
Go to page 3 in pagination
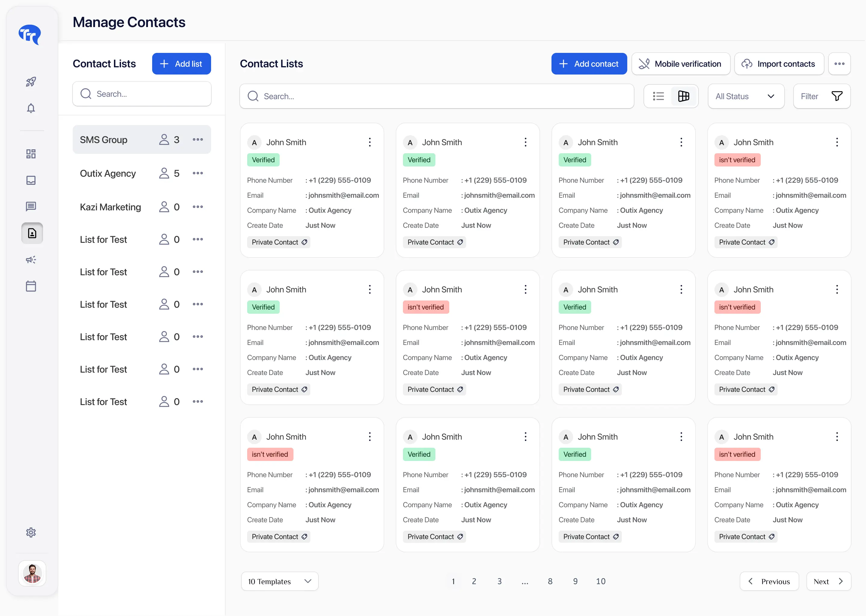coord(499,581)
